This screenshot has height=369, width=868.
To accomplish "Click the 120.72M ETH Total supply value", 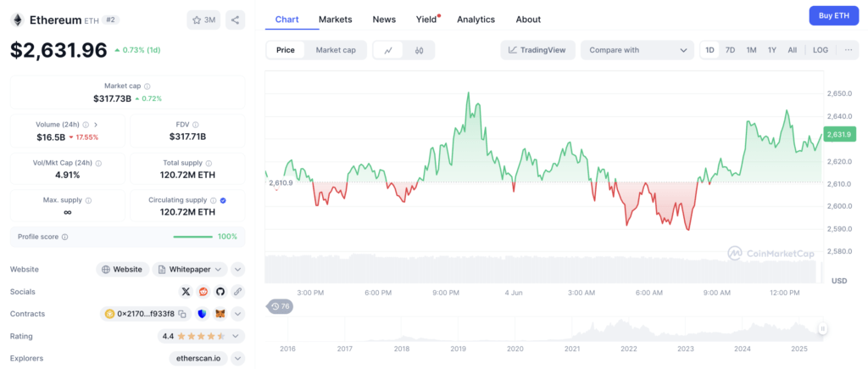I will point(187,175).
